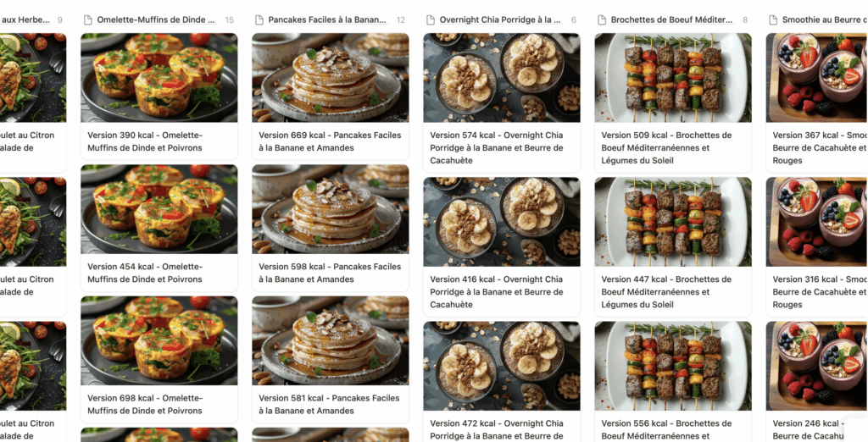Open Version 574 kcal Chia Porridge card
Screen dimensions: 868x442
pos(502,103)
